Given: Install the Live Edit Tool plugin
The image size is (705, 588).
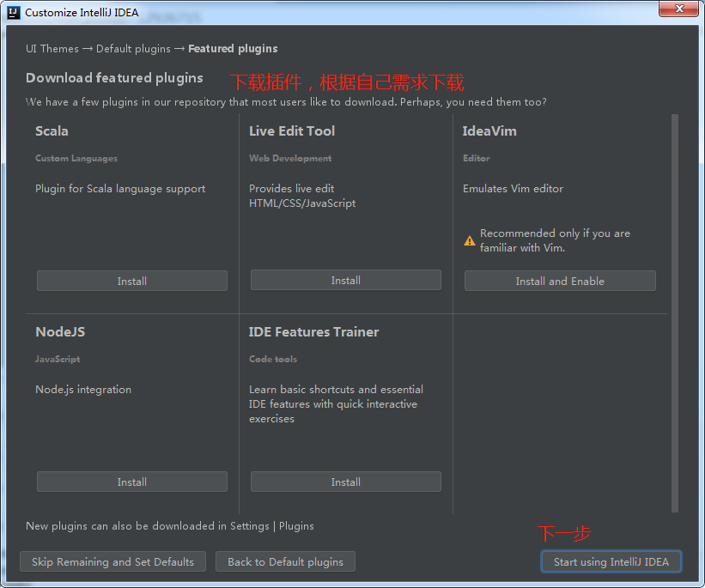Looking at the screenshot, I should [346, 280].
